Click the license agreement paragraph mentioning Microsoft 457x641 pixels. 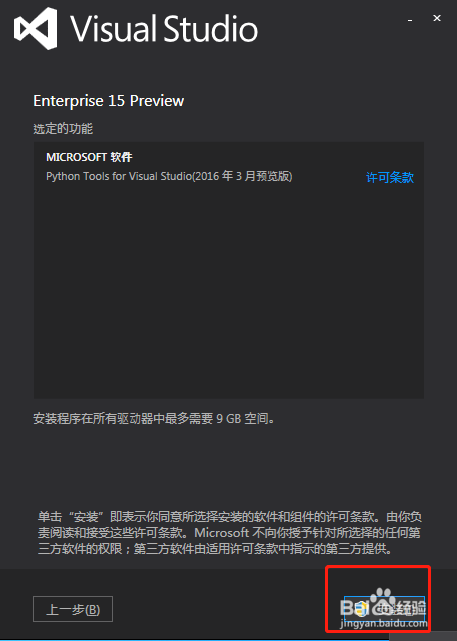(230, 533)
